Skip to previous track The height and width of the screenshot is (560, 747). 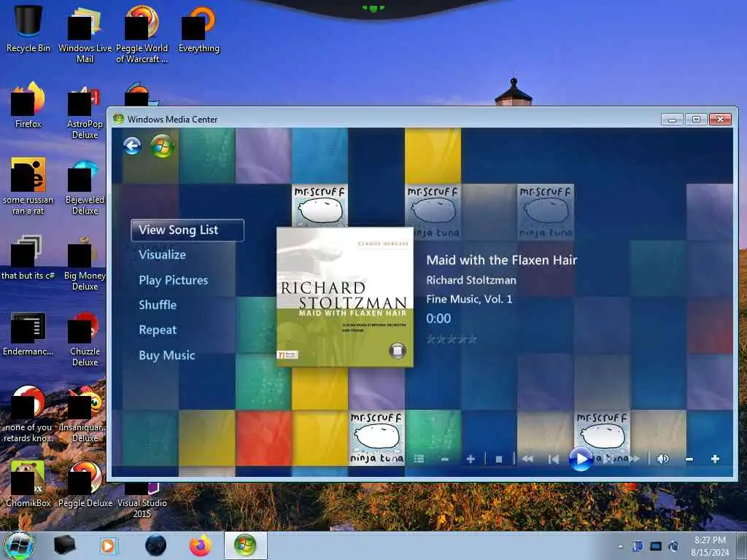click(x=554, y=459)
